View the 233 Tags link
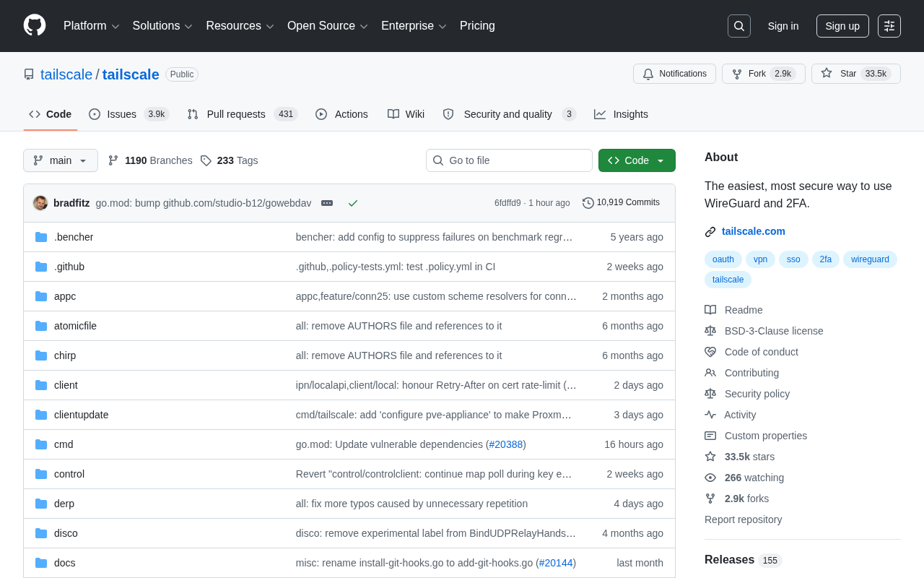The image size is (924, 578). point(229,160)
